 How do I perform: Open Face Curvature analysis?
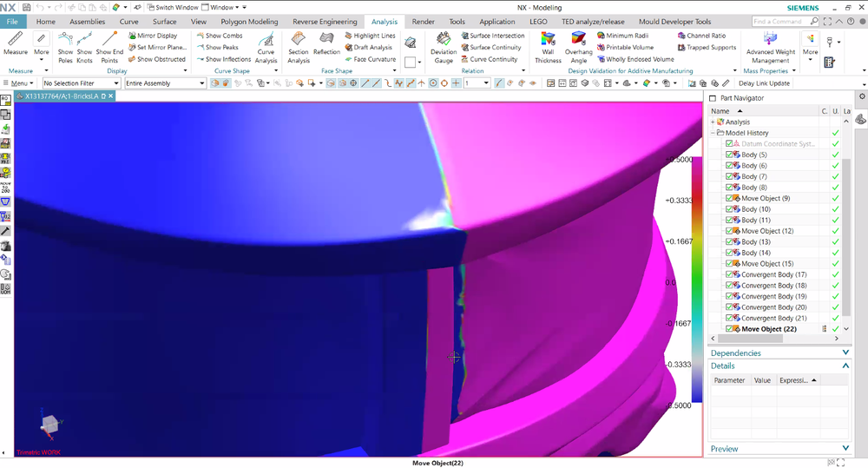coord(370,59)
